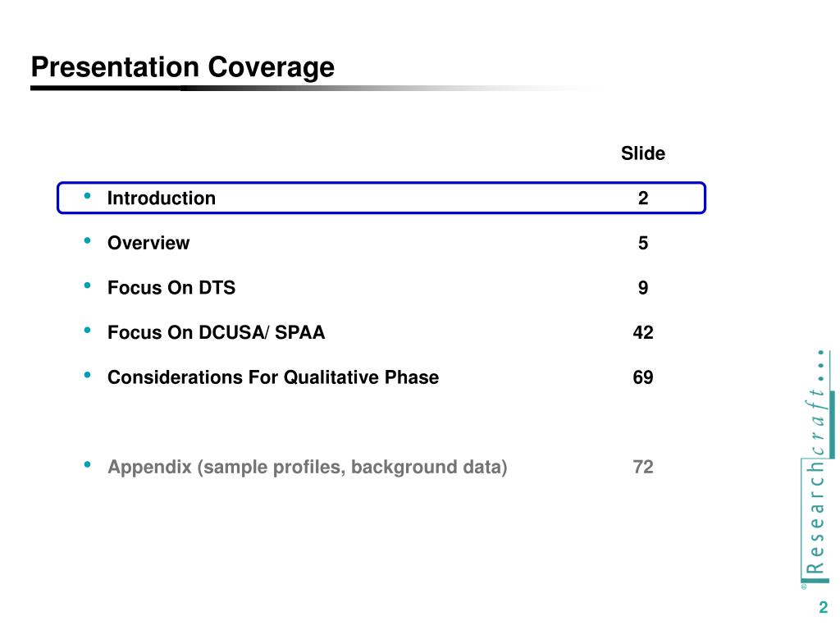This screenshot has width=840, height=630.
Task: Go to the Focus On DTS section
Action: pyautogui.click(x=171, y=288)
